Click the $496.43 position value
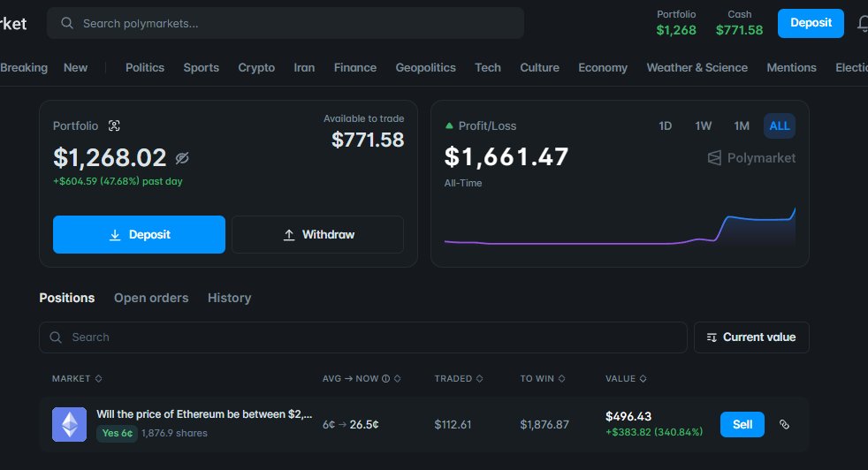868x470 pixels. pyautogui.click(x=628, y=416)
